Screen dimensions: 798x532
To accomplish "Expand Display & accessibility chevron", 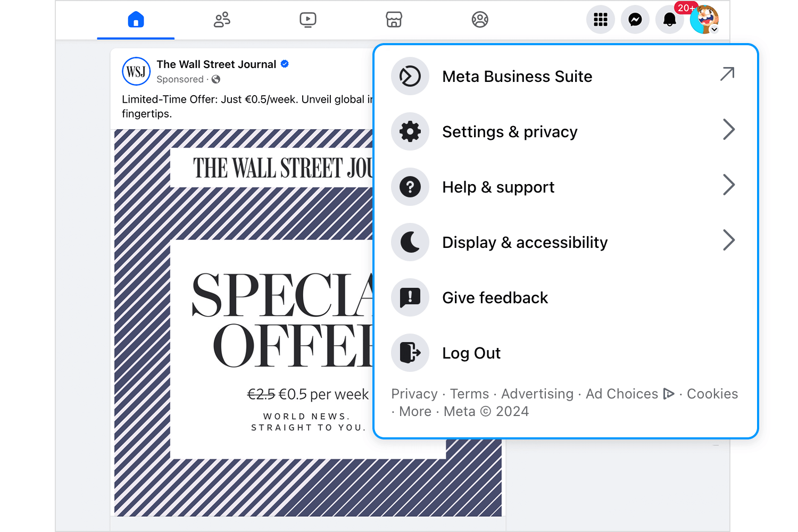I will pos(729,240).
